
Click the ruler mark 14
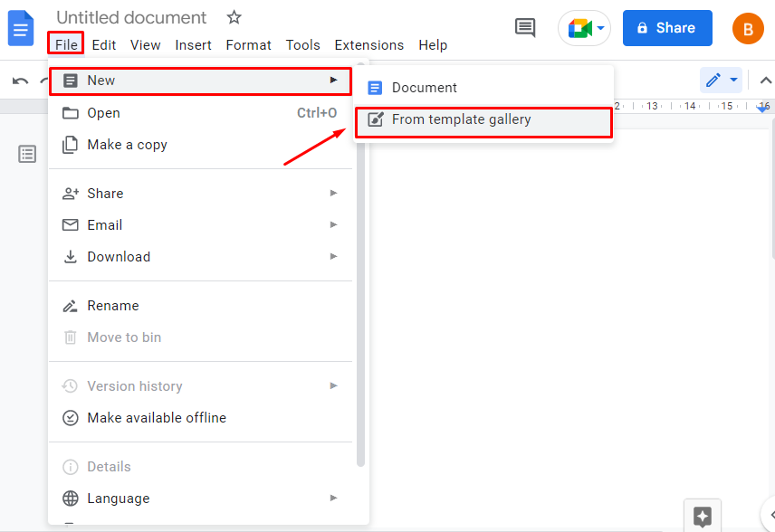[690, 106]
